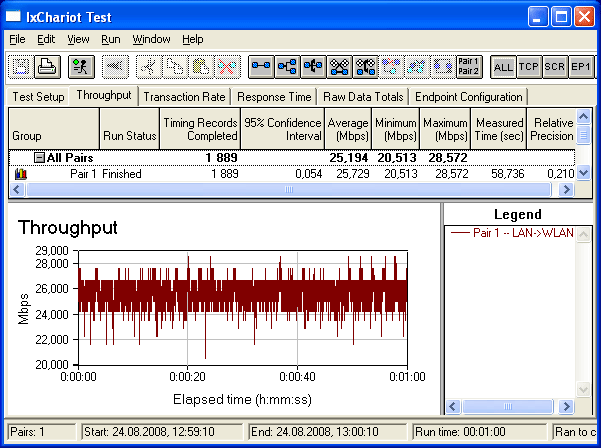Click the Pair 1 measured time 58,736
Viewport: 601px width, 448px height.
tap(507, 174)
